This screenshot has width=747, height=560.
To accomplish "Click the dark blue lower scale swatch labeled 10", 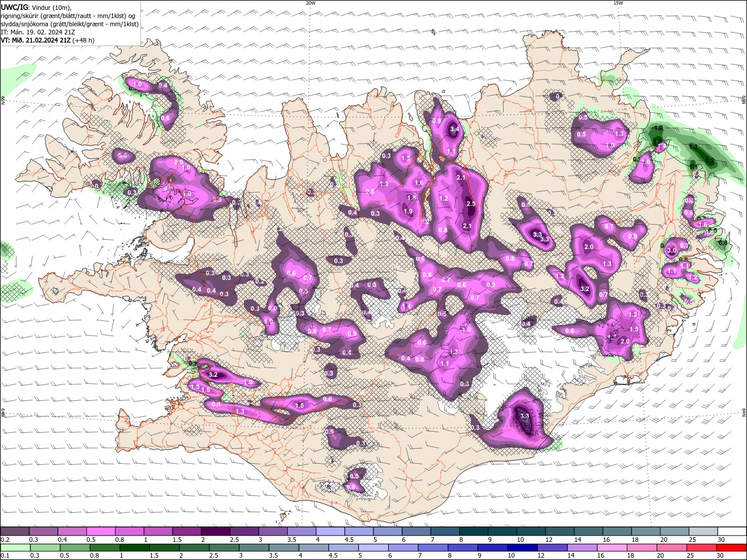I will pos(522,548).
